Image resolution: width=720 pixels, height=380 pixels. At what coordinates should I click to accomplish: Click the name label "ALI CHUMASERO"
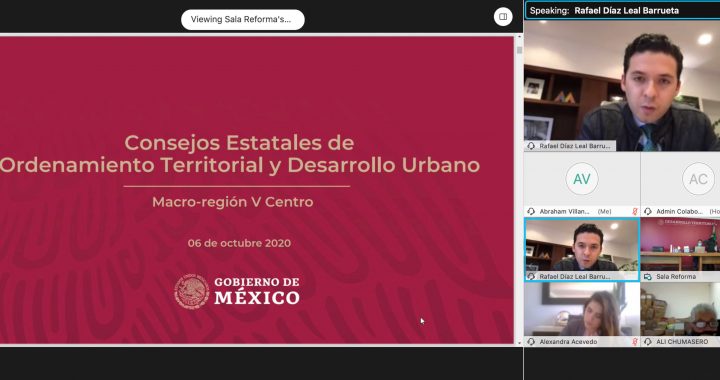[682, 342]
